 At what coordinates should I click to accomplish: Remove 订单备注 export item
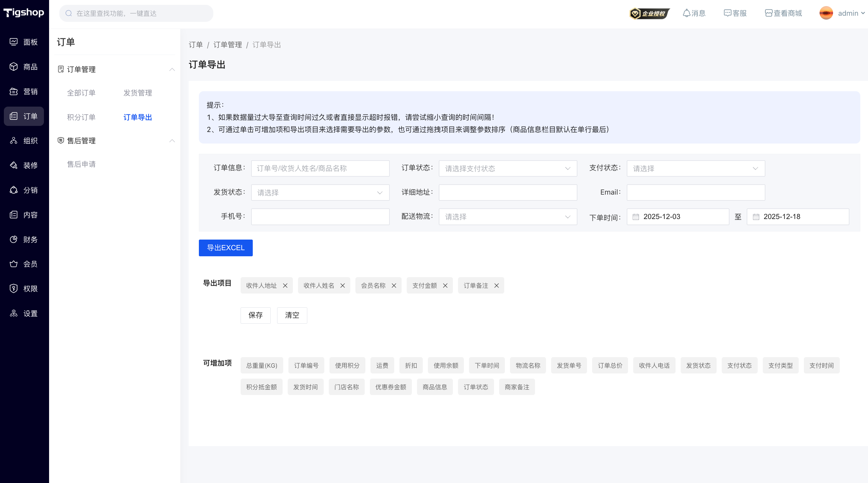tap(496, 286)
